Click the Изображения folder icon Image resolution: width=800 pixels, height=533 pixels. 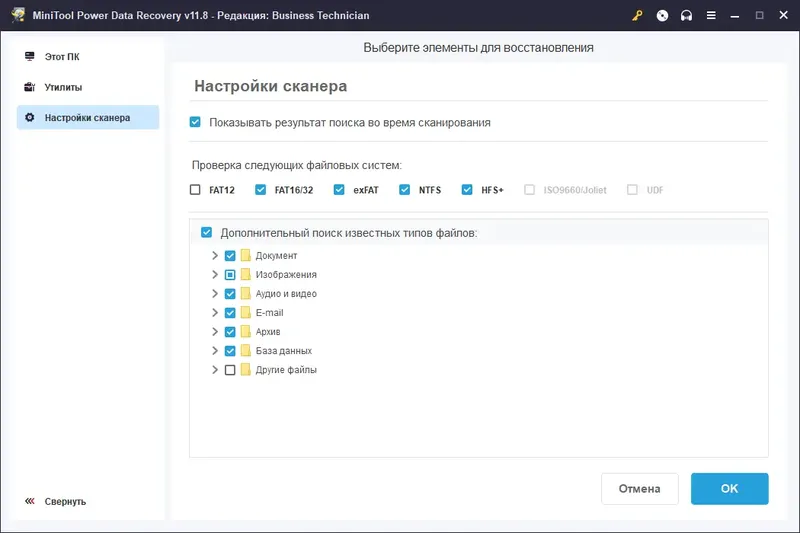(x=245, y=274)
